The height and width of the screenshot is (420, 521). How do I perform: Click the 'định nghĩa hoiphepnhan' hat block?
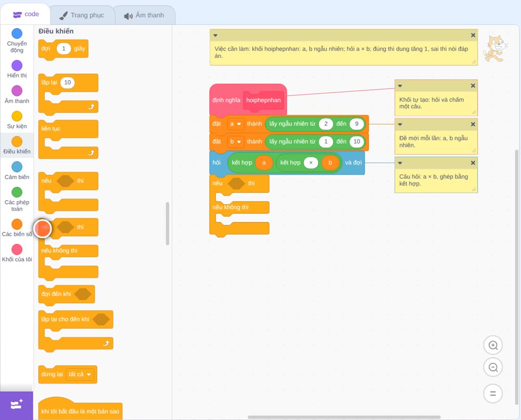click(248, 100)
